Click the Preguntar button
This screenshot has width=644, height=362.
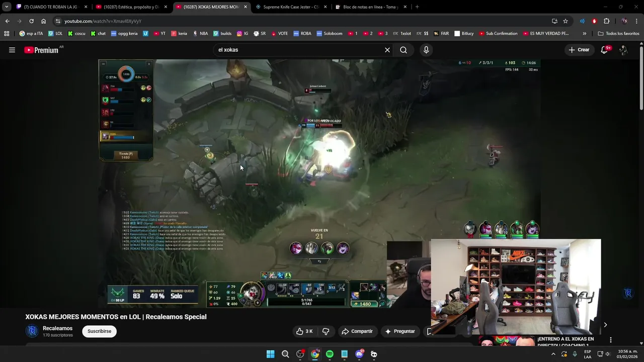tap(400, 331)
